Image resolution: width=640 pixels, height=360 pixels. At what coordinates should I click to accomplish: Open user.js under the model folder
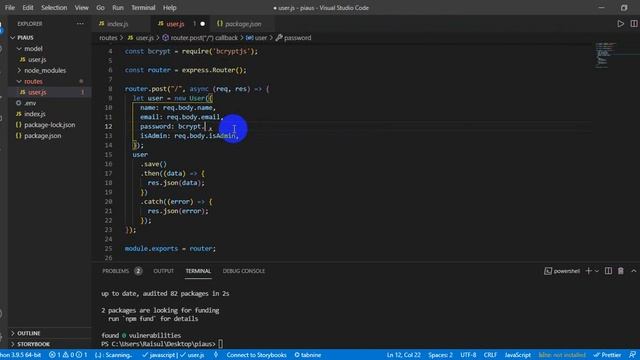(50, 60)
